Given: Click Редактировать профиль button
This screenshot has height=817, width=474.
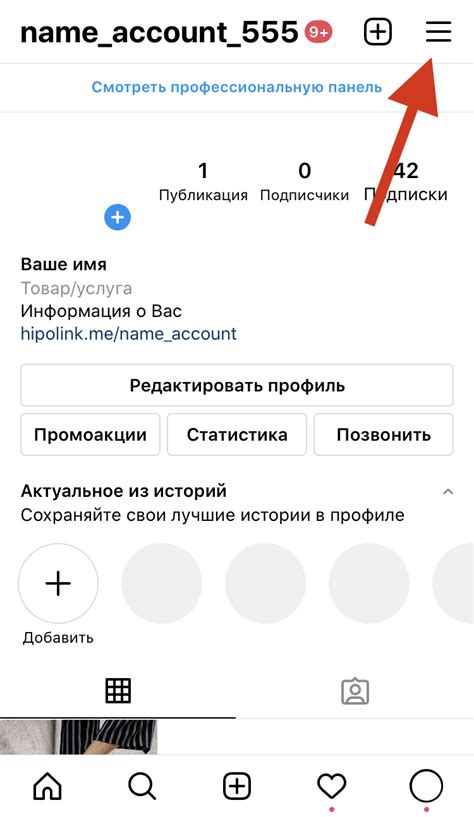Looking at the screenshot, I should click(x=237, y=386).
